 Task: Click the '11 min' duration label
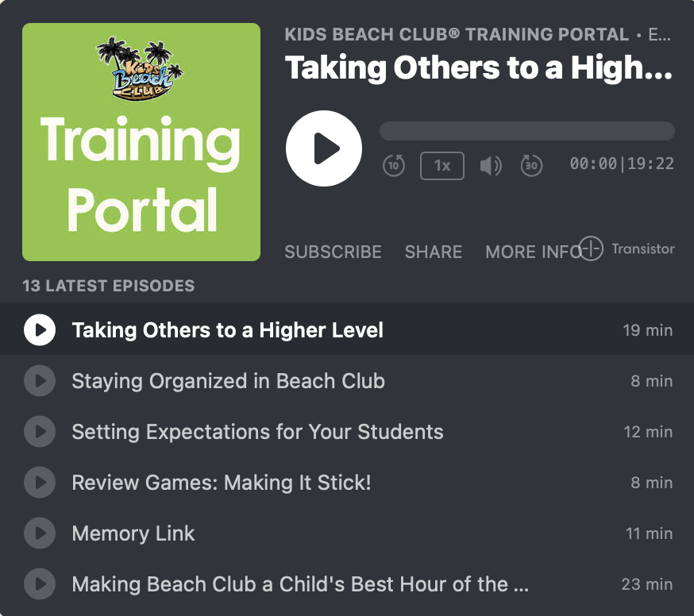click(x=649, y=533)
